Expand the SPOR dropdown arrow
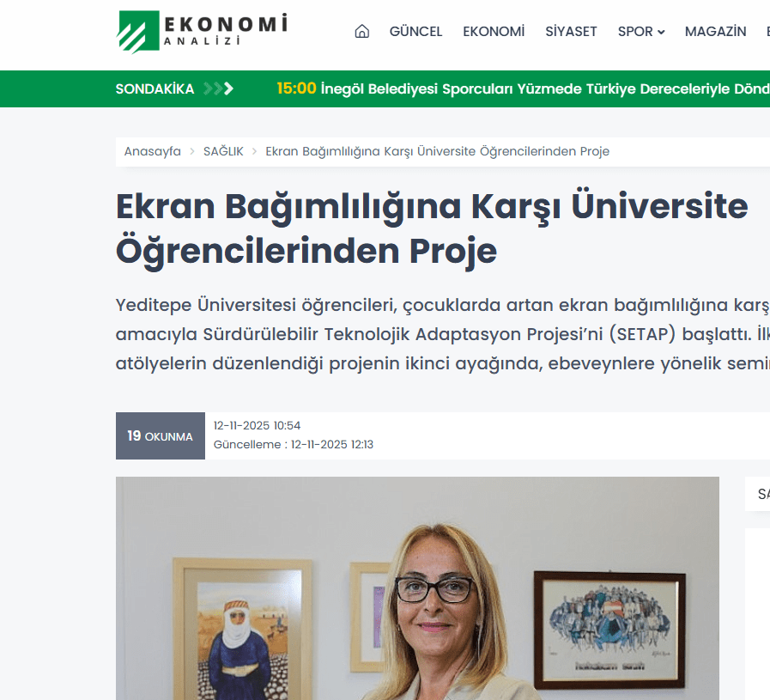770x700 pixels. click(661, 32)
